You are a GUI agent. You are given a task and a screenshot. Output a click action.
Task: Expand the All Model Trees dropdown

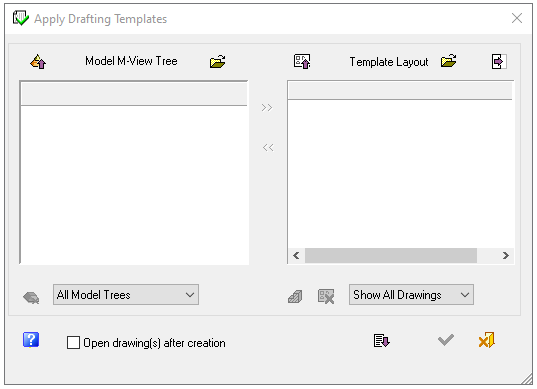pos(126,294)
